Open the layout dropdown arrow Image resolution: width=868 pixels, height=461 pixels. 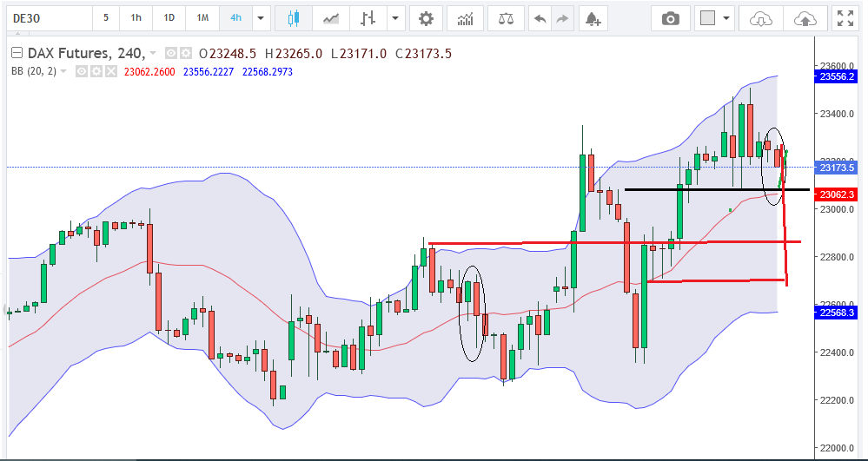pos(726,18)
